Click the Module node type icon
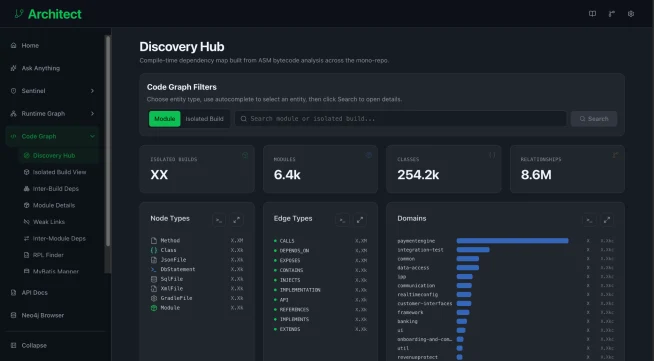 coord(153,308)
